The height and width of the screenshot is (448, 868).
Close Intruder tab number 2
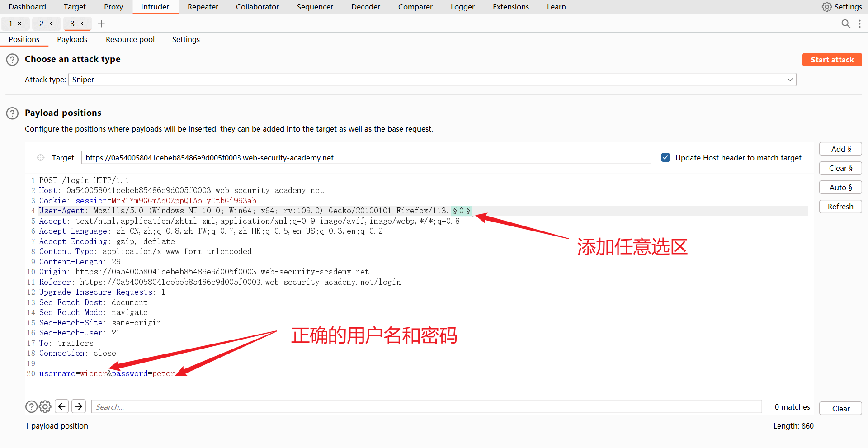tap(50, 24)
